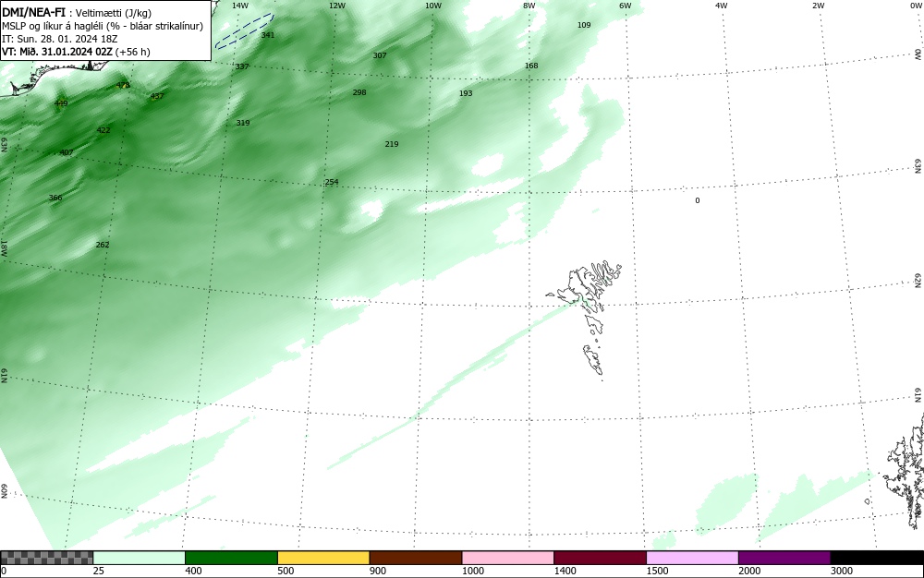Click the value 168 on the map

tap(531, 66)
